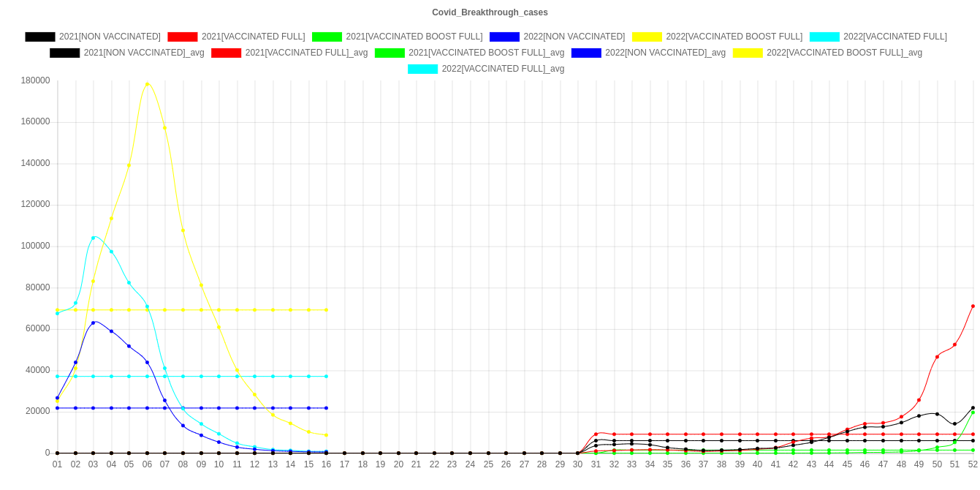Toggle 2022[VACCINATED FULL]_avg legend label
Viewport: 980px width, 490px height.
(x=503, y=69)
